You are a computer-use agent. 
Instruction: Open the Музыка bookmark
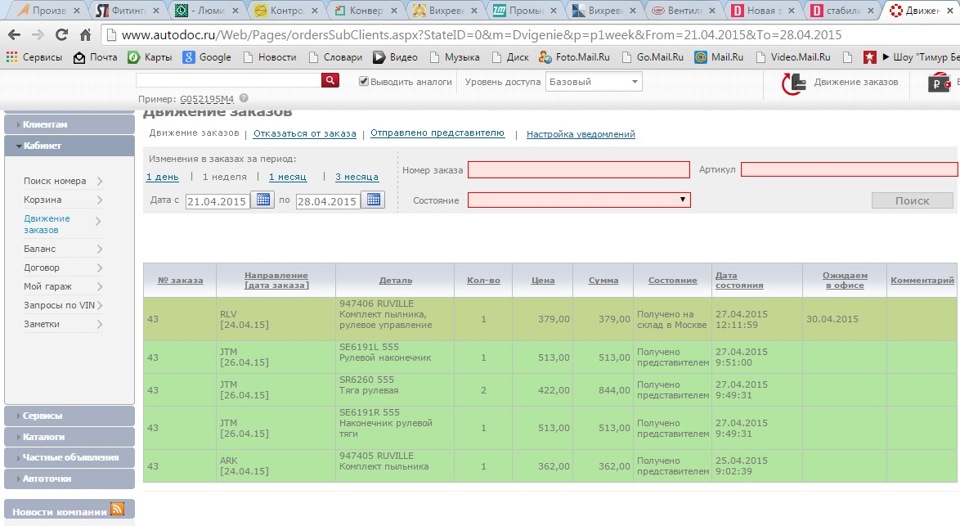pyautogui.click(x=454, y=57)
